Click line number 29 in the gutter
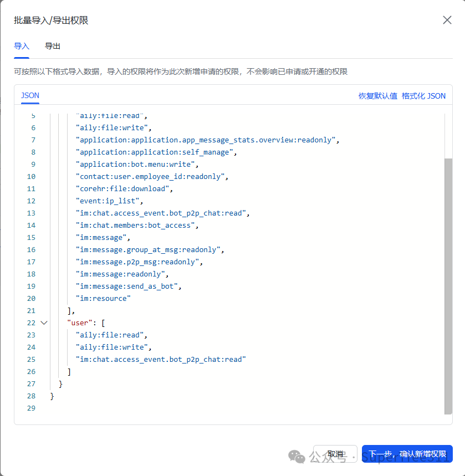 [x=31, y=408]
